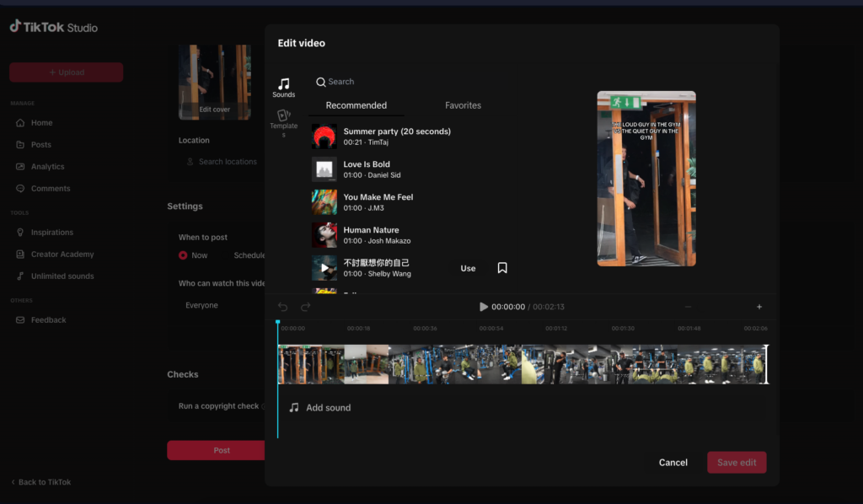Click the Analytics sidebar icon
The image size is (863, 504).
click(20, 167)
